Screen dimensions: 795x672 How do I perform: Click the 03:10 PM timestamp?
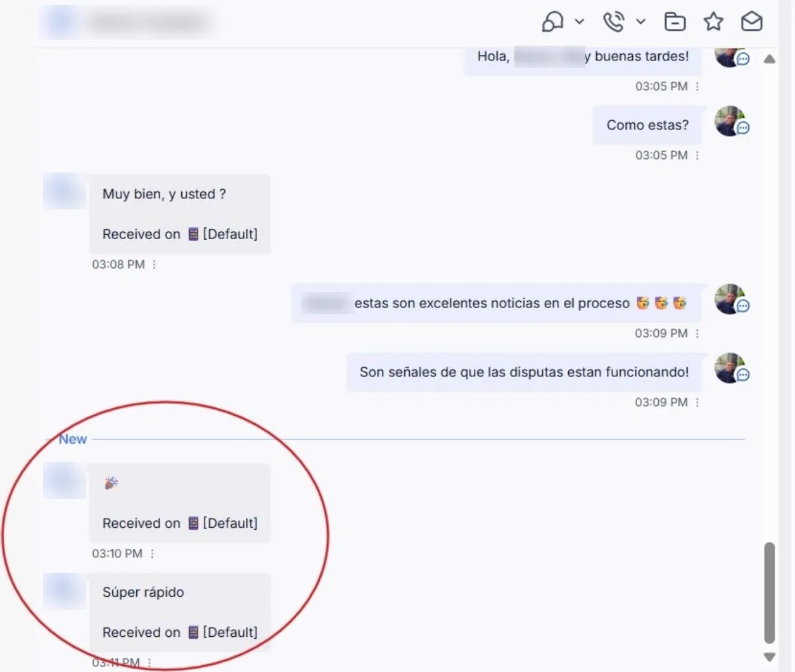(x=117, y=554)
